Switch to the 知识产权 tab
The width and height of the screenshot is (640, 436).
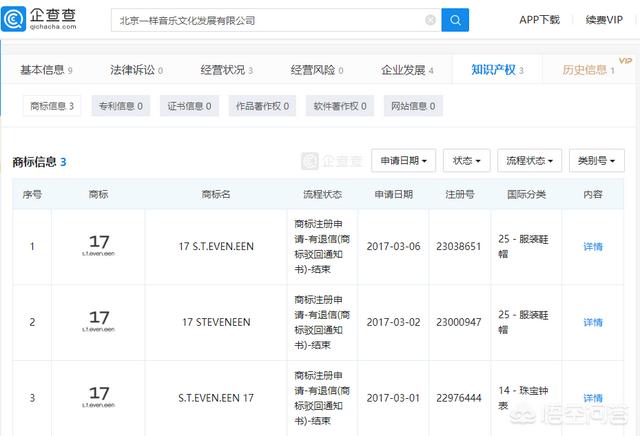click(x=497, y=70)
